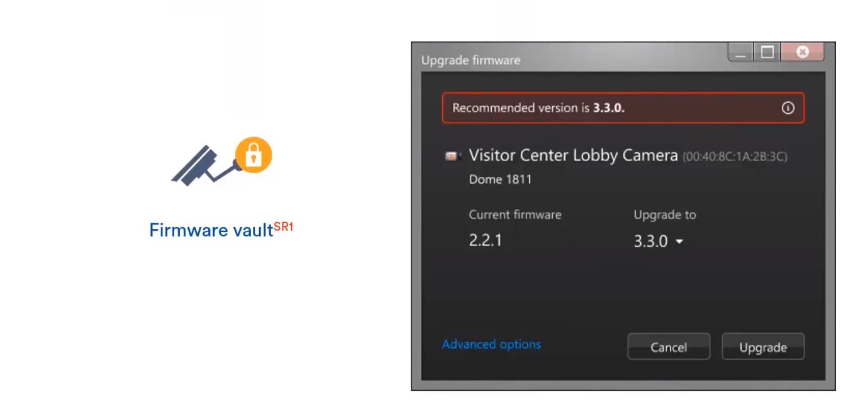Click the Recommended version is 3.3.0 banner
Image resolution: width=868 pixels, height=409 pixels.
point(623,108)
